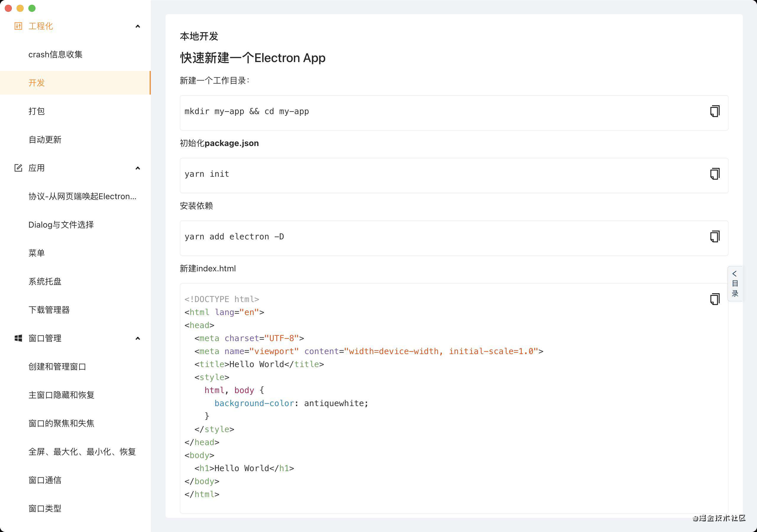757x532 pixels.
Task: Copy the index.html code block
Action: 714,299
